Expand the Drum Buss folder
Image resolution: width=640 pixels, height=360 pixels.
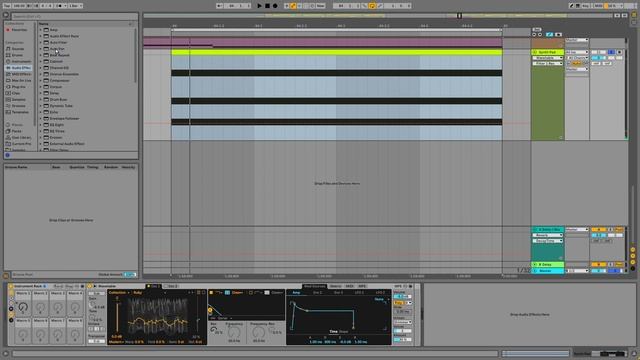point(41,99)
